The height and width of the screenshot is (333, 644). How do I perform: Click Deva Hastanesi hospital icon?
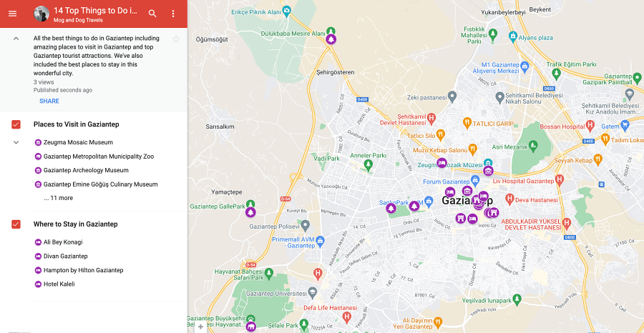[x=509, y=199]
